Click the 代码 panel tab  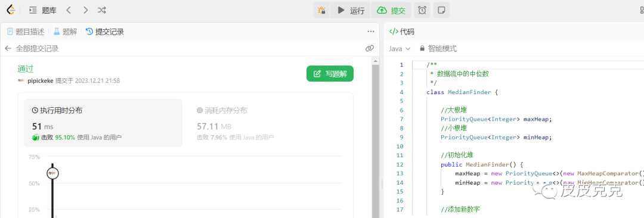click(x=402, y=32)
